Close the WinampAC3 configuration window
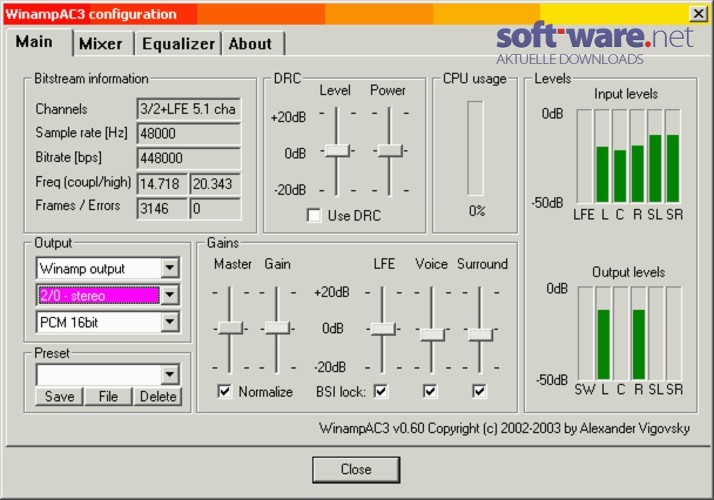Image resolution: width=714 pixels, height=500 pixels. (x=698, y=14)
